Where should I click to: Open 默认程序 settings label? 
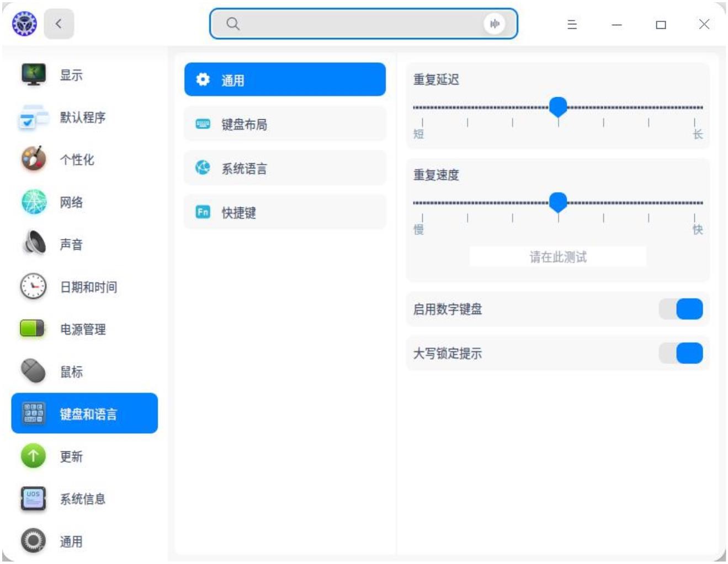pyautogui.click(x=83, y=118)
